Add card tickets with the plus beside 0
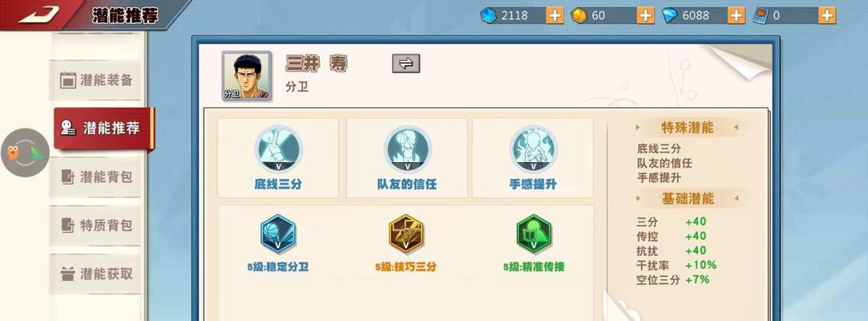868x321 pixels. pyautogui.click(x=827, y=15)
